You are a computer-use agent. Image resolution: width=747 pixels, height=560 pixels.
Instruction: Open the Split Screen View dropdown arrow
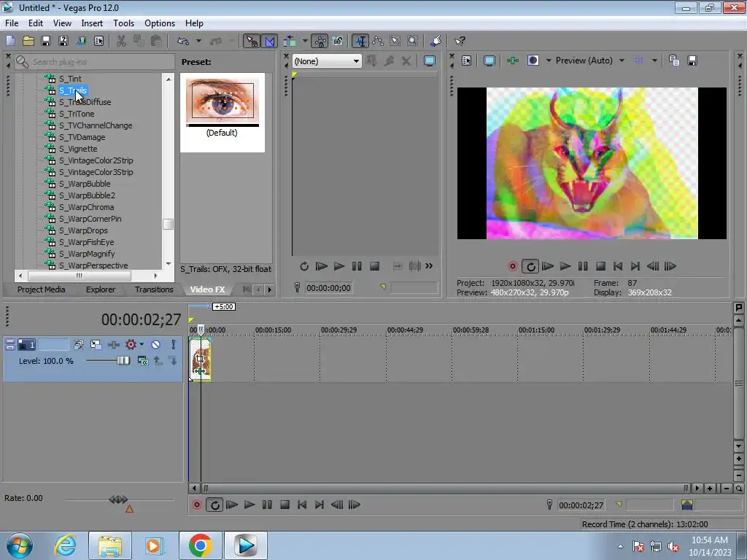point(549,61)
